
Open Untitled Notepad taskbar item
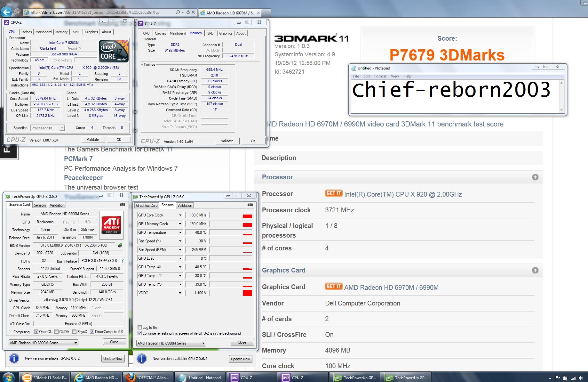(199, 378)
